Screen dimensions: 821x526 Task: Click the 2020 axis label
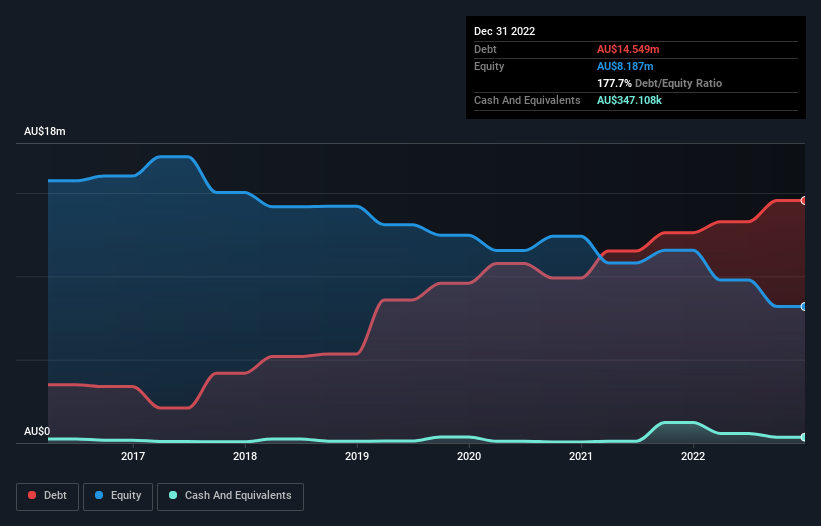[x=469, y=456]
